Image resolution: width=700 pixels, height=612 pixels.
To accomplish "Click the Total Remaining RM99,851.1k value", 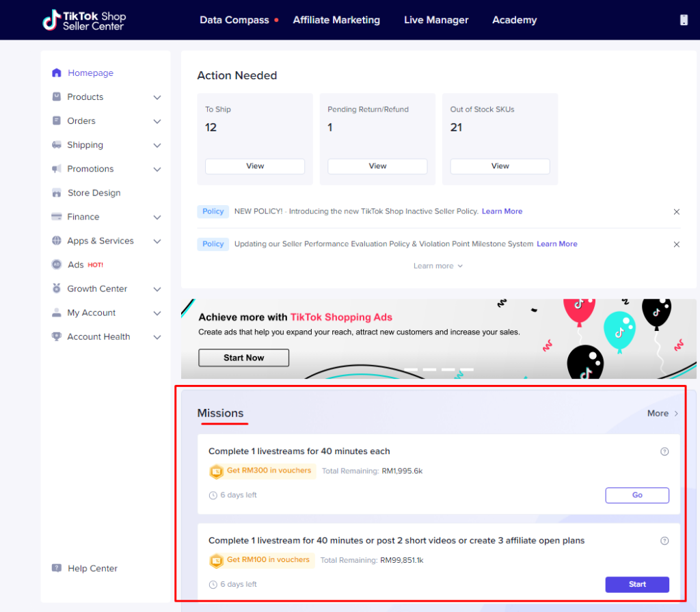I will (x=402, y=561).
